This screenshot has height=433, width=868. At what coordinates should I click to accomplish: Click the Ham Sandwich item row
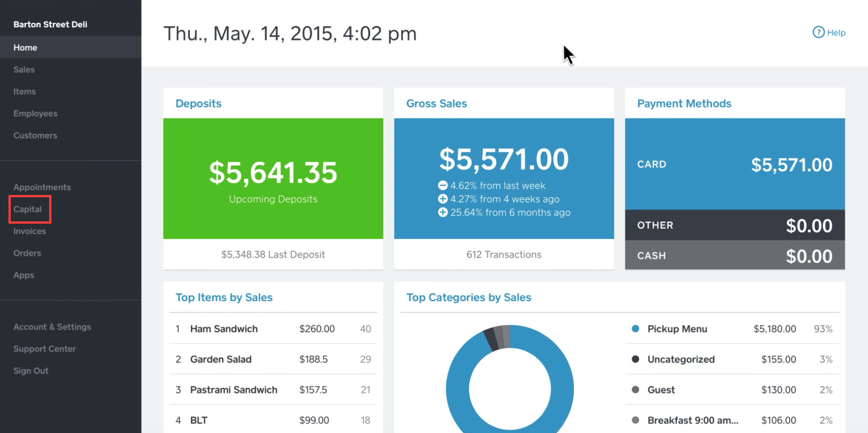point(273,329)
